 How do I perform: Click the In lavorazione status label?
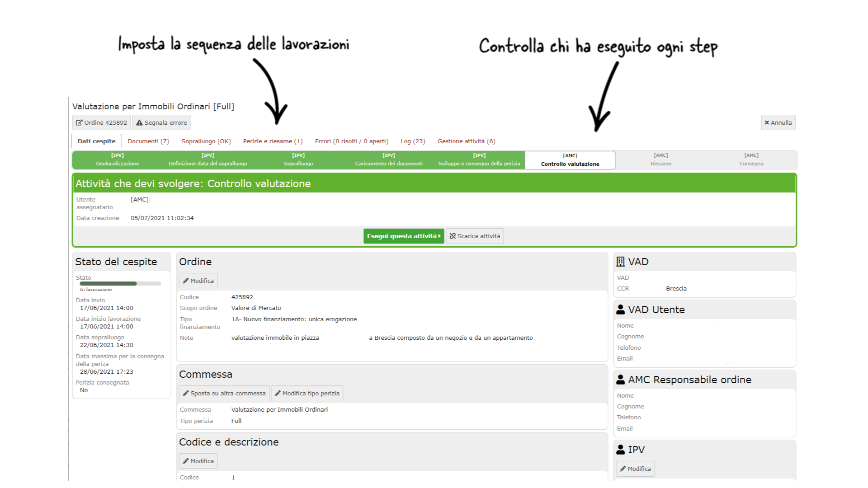pyautogui.click(x=96, y=290)
